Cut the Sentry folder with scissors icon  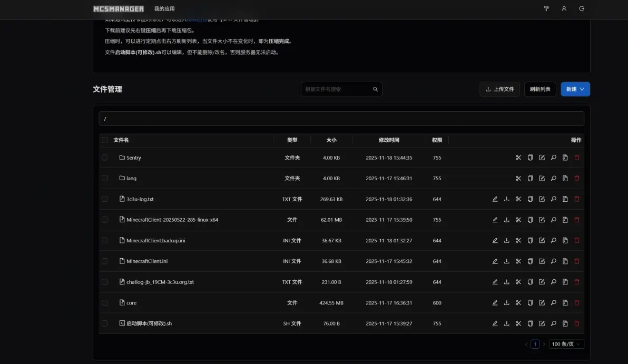pyautogui.click(x=518, y=158)
